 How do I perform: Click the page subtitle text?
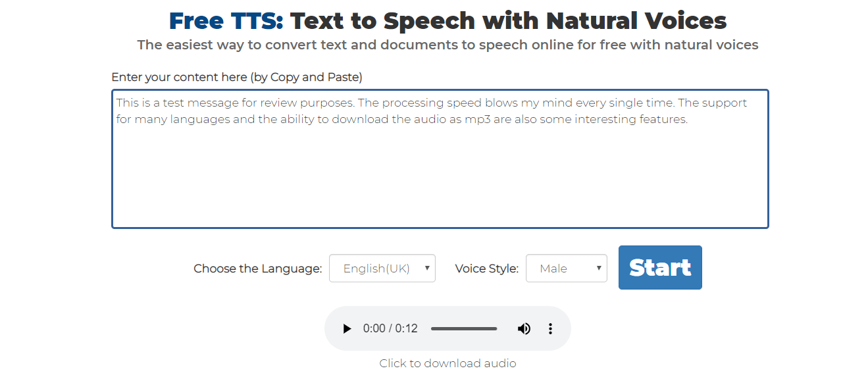(x=447, y=45)
